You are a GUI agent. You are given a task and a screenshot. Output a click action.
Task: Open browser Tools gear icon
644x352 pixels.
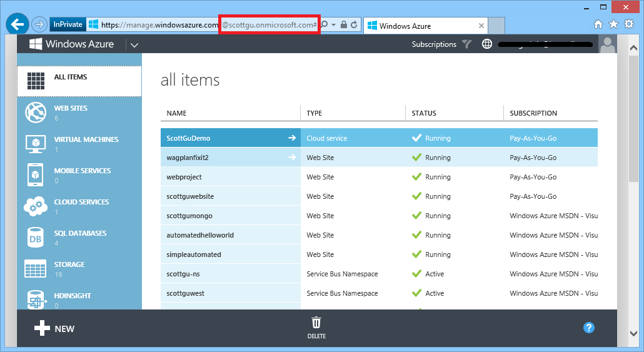(629, 24)
